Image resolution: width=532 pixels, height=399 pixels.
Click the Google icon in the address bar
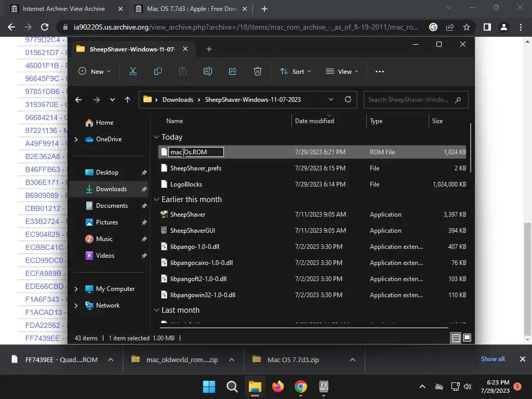(x=433, y=27)
